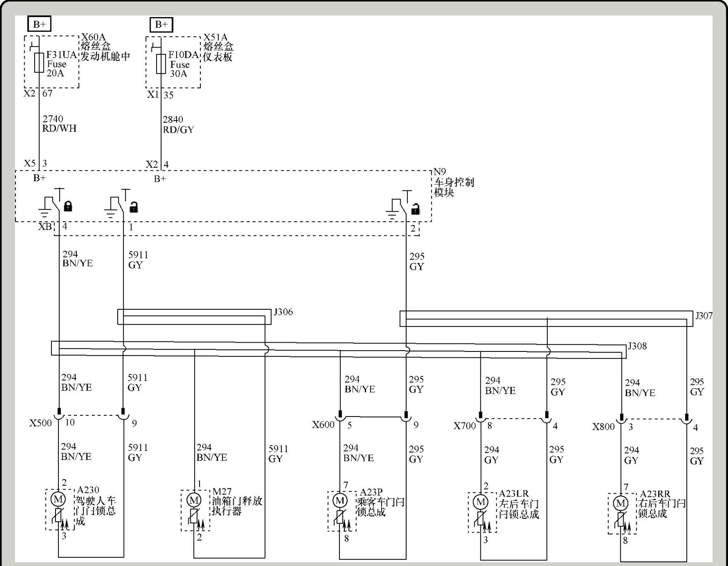Select the F31UA 20A fuse symbol
Screen dimensions: 728x566
pyautogui.click(x=39, y=63)
